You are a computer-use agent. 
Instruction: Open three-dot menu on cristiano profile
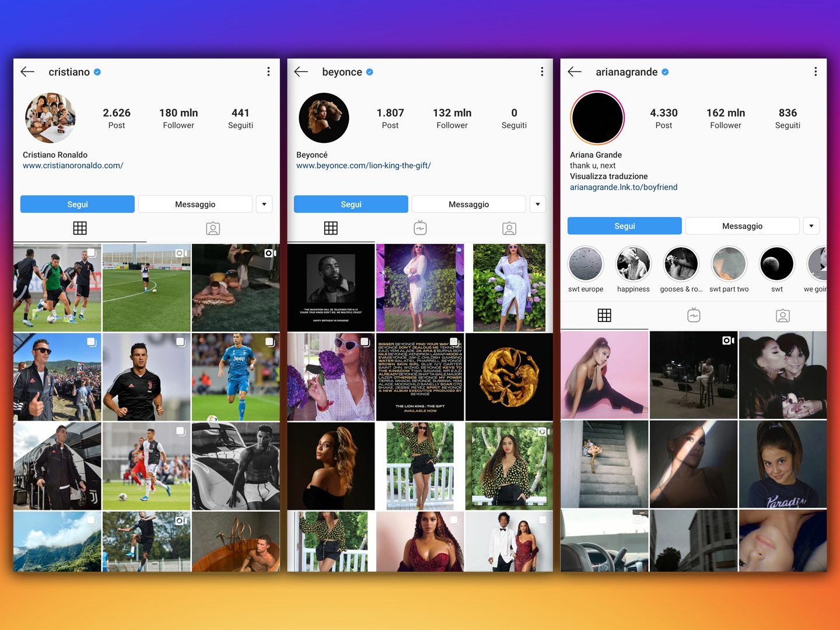268,72
